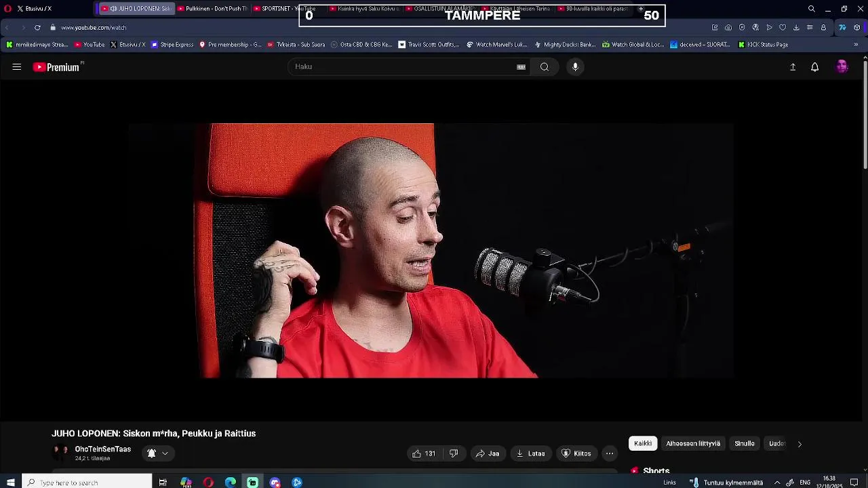Click the www.youtube.com/watch address bar
This screenshot has height=488, width=868.
tap(94, 28)
